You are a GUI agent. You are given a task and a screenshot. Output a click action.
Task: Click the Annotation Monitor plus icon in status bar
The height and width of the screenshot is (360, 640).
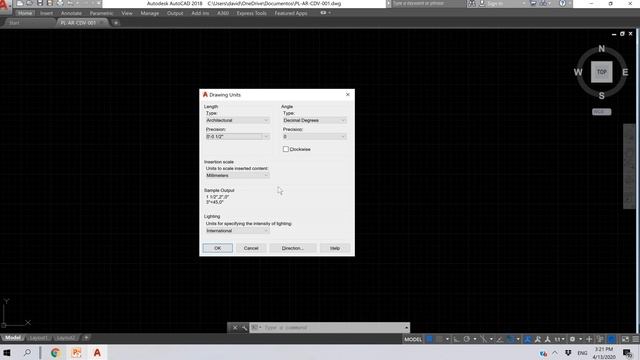[589, 339]
